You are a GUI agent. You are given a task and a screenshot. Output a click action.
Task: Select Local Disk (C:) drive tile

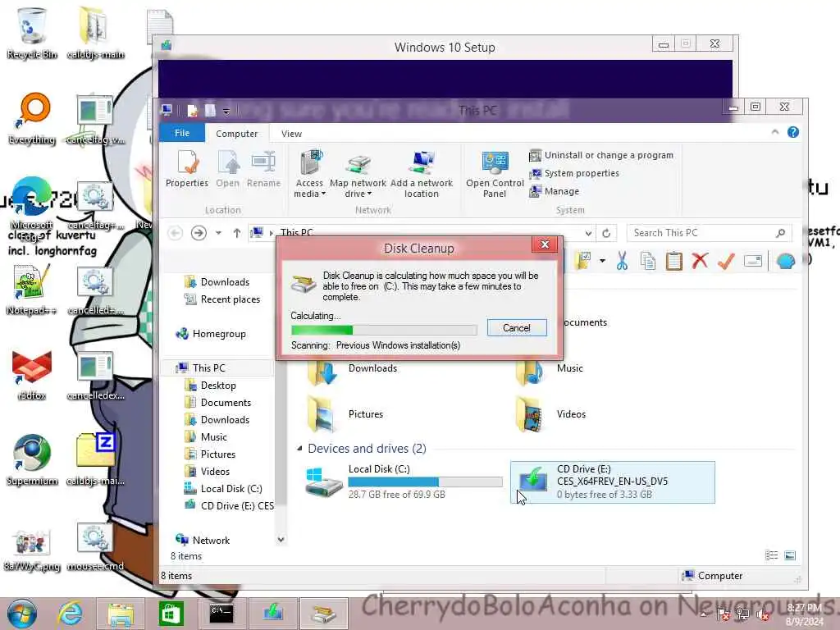[x=404, y=482]
